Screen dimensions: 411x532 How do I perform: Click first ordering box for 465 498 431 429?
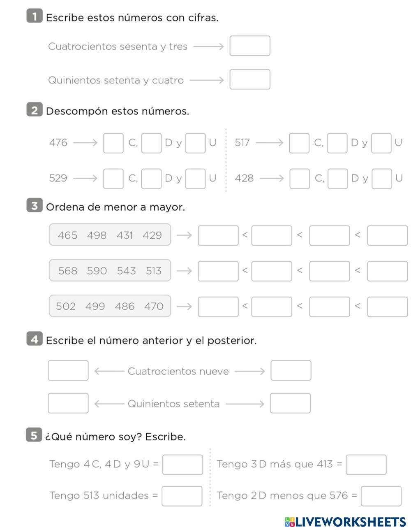pyautogui.click(x=218, y=235)
